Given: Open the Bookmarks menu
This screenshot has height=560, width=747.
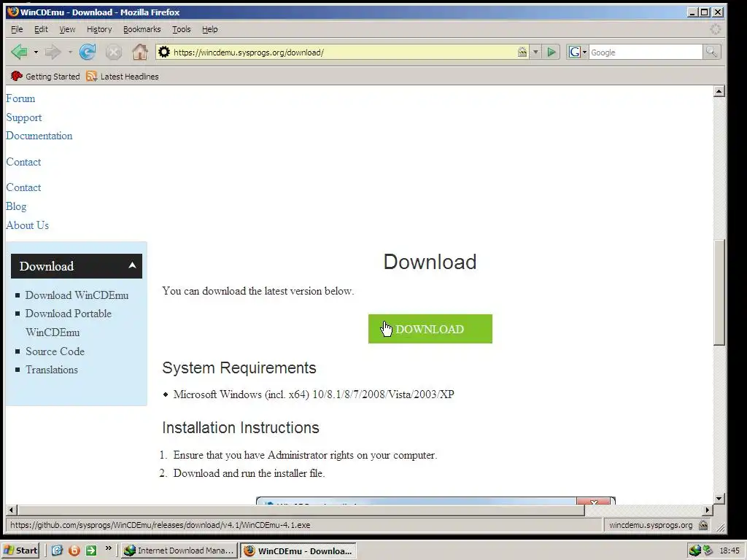Looking at the screenshot, I should coord(142,29).
